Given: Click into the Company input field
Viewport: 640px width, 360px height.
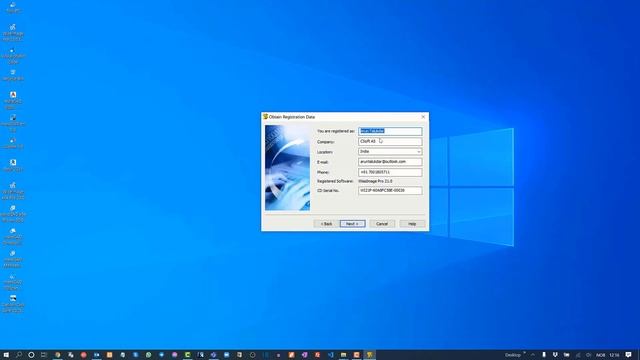Looking at the screenshot, I should click(390, 141).
